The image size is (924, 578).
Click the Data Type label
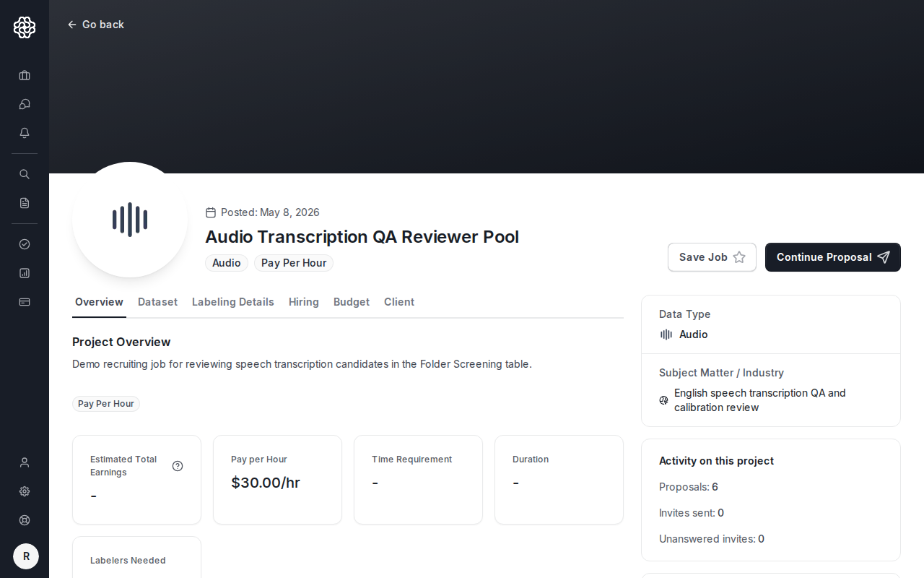(x=685, y=314)
